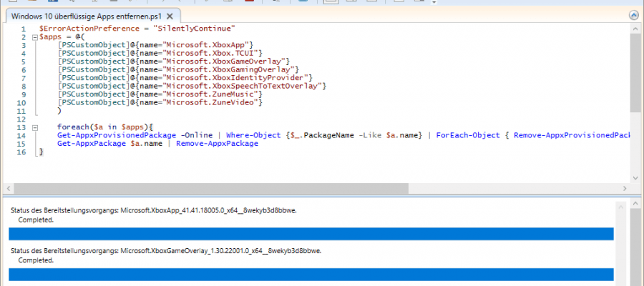Screen dimensions: 644x286
Task: Click the console pane's scroll up arrow
Action: [635, 205]
